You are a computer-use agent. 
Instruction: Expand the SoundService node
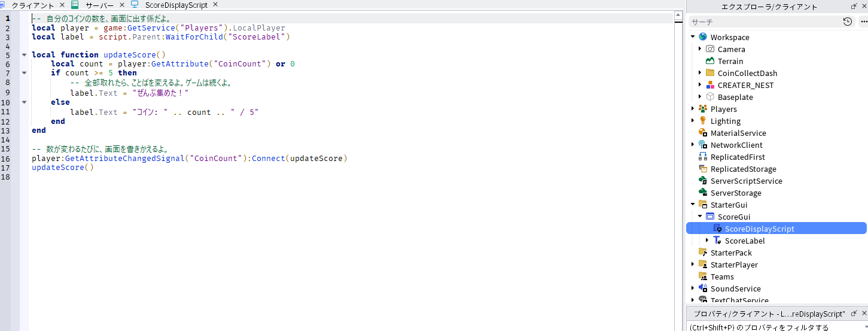(693, 289)
